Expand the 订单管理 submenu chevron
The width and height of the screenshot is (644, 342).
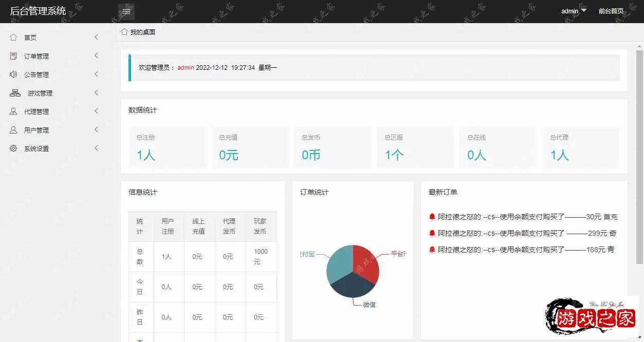click(x=96, y=56)
